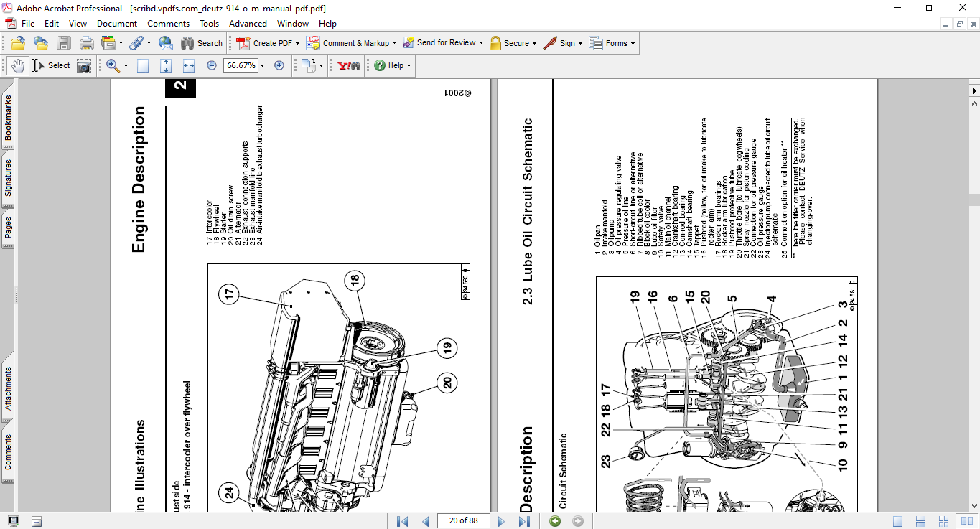Open a file with the Open icon
Viewport: 980px width, 529px height.
click(17, 43)
